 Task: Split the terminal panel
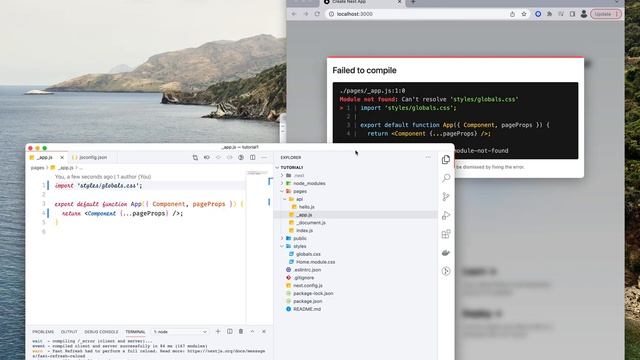(230, 331)
